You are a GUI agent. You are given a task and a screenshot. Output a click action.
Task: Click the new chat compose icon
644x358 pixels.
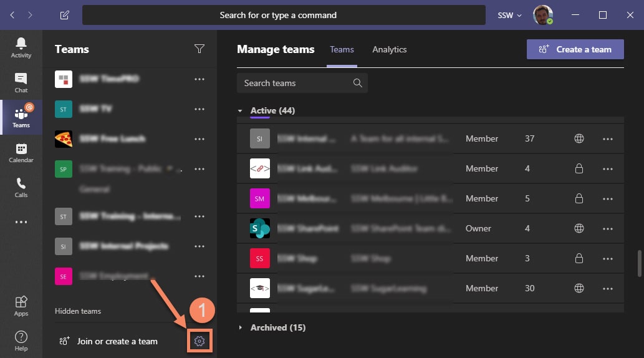pyautogui.click(x=65, y=15)
